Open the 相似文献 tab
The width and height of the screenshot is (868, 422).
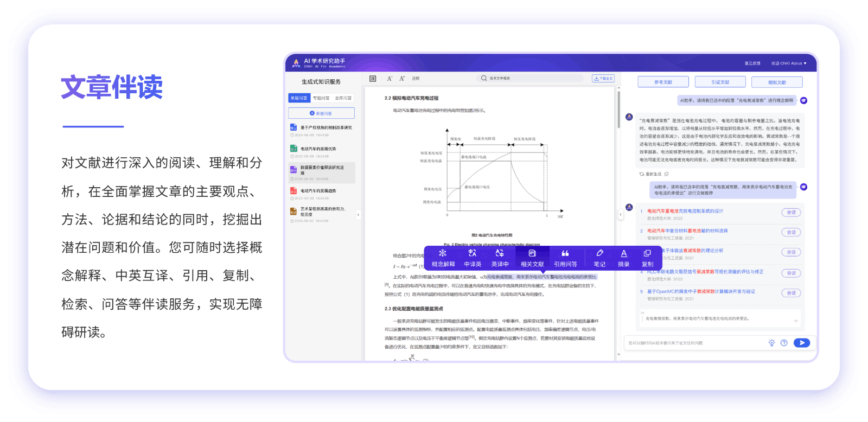pyautogui.click(x=777, y=82)
